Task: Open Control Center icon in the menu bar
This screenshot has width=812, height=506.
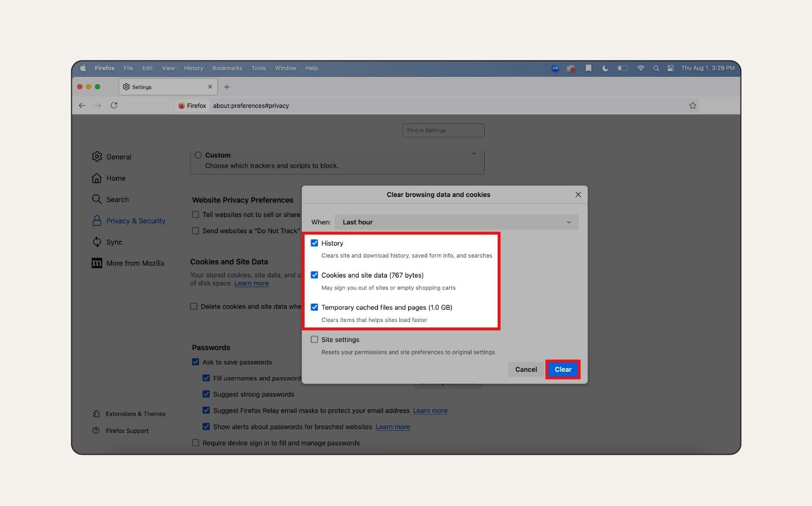Action: [x=671, y=68]
